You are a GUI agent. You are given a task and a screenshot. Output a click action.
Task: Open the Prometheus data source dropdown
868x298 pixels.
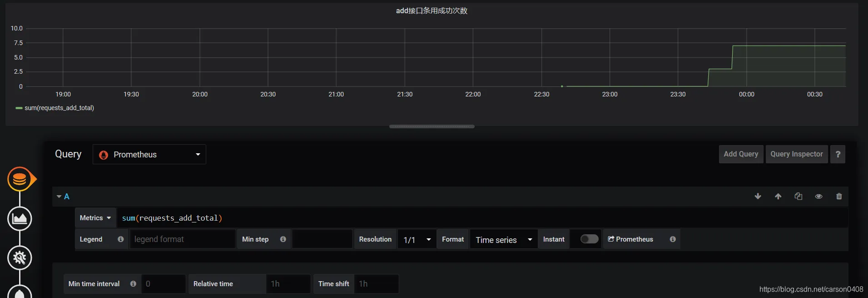(149, 155)
